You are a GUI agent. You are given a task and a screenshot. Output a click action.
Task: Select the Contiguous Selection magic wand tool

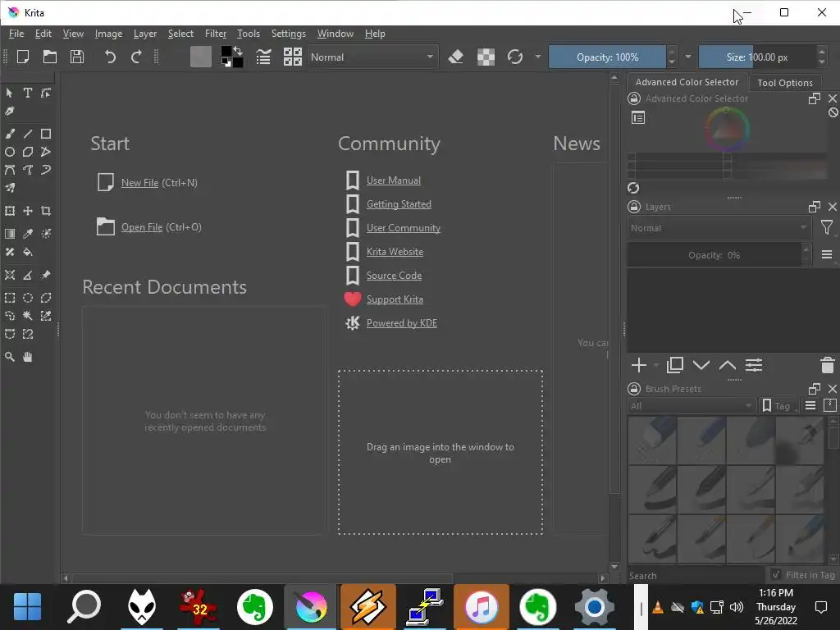(x=27, y=316)
